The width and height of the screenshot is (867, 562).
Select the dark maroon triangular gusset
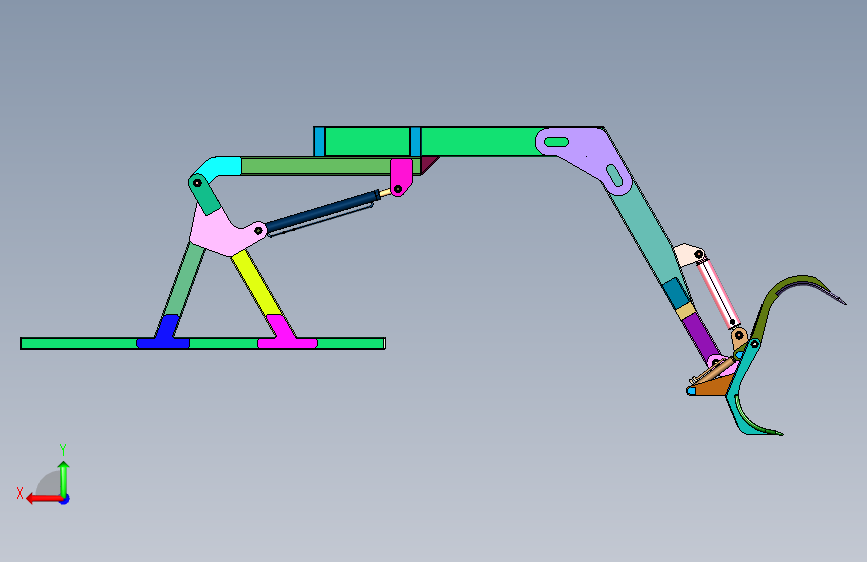pyautogui.click(x=427, y=164)
